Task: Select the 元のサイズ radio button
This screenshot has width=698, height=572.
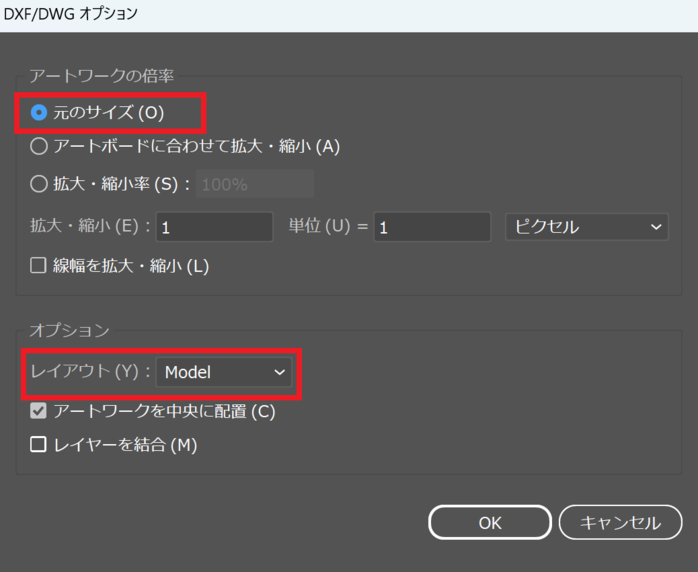Action: (39, 112)
